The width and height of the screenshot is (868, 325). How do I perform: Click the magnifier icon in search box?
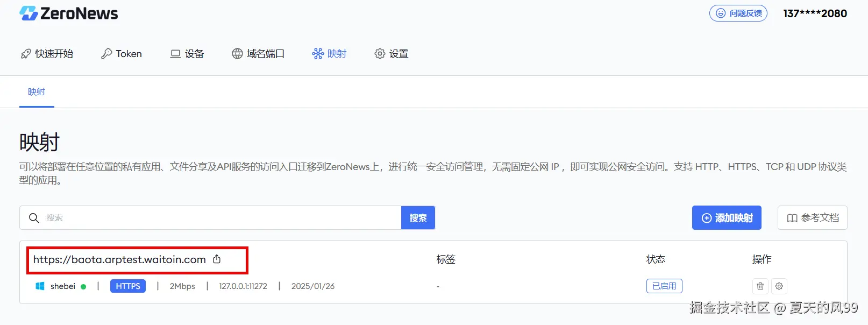34,218
